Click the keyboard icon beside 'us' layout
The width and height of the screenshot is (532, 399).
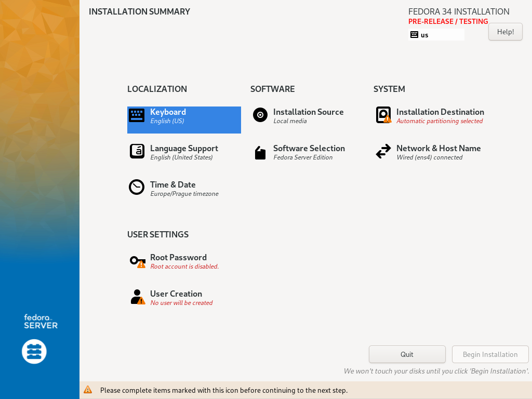pyautogui.click(x=414, y=35)
